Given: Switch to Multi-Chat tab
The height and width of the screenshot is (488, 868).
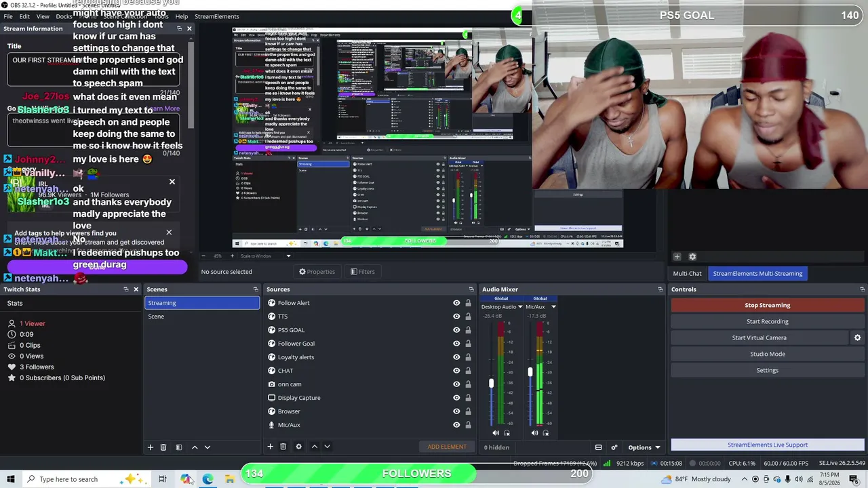Looking at the screenshot, I should (687, 274).
